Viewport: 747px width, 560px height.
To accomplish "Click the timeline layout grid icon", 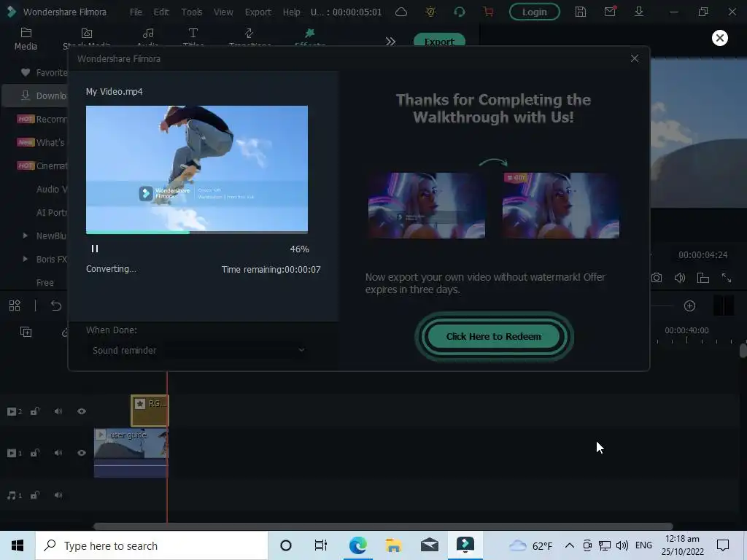I will (x=15, y=306).
